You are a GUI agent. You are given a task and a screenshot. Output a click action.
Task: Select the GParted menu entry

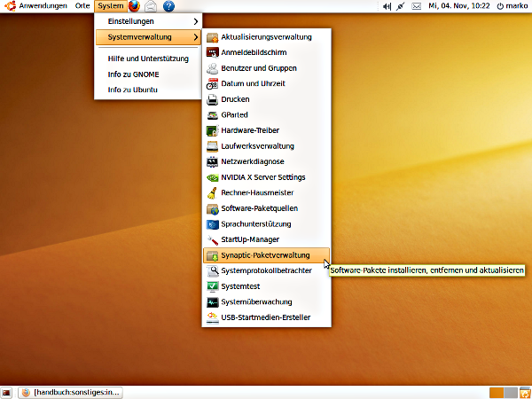pyautogui.click(x=266, y=115)
